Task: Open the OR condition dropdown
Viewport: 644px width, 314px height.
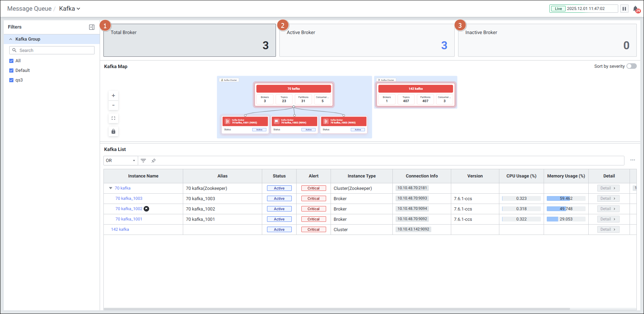Action: tap(120, 161)
